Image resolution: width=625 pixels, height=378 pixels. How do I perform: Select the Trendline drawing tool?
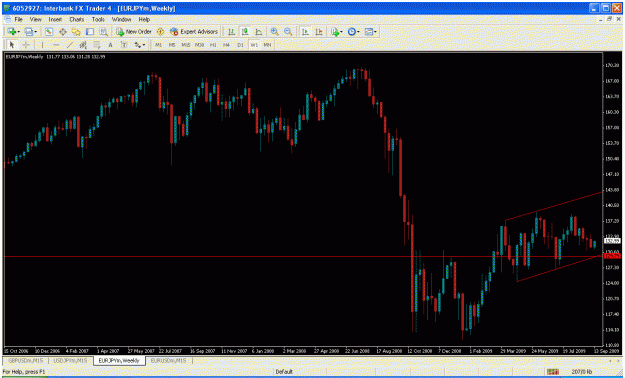coord(70,45)
